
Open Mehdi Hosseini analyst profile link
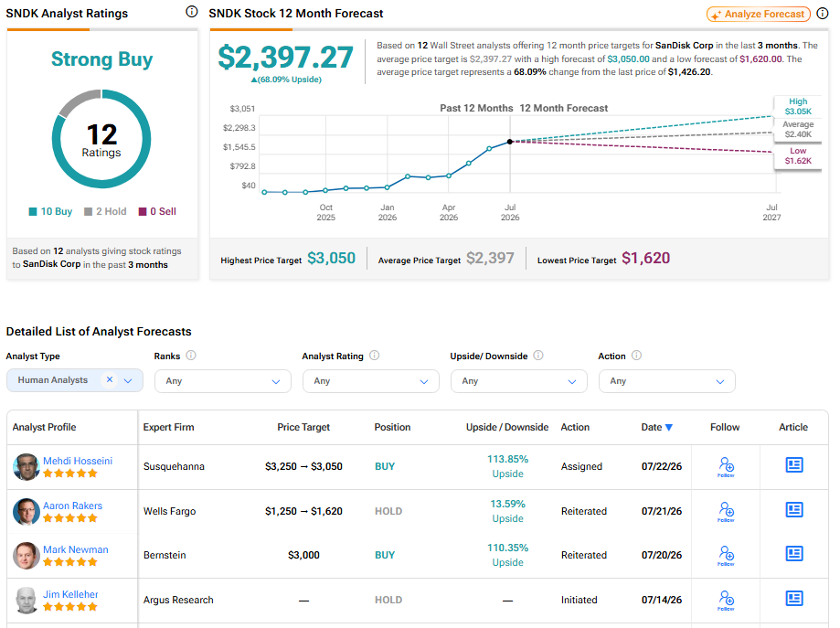tap(78, 461)
